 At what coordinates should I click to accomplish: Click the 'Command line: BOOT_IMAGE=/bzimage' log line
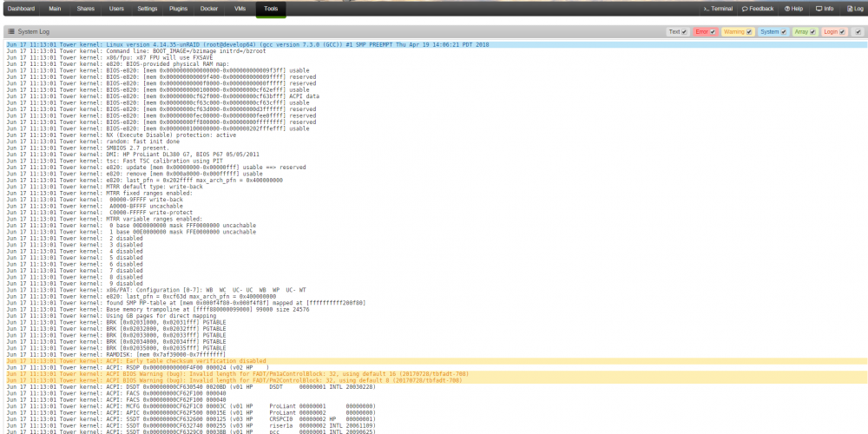click(136, 51)
